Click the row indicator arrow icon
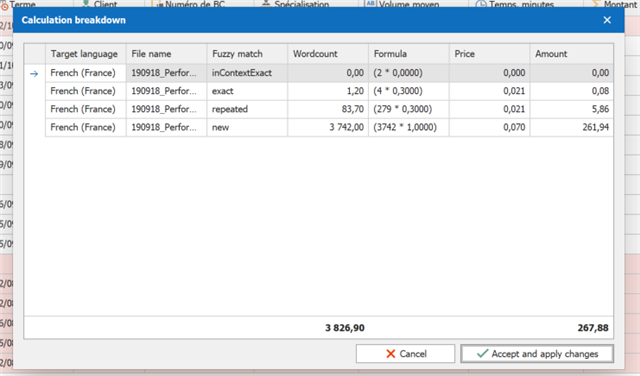640x376 pixels. tap(34, 73)
